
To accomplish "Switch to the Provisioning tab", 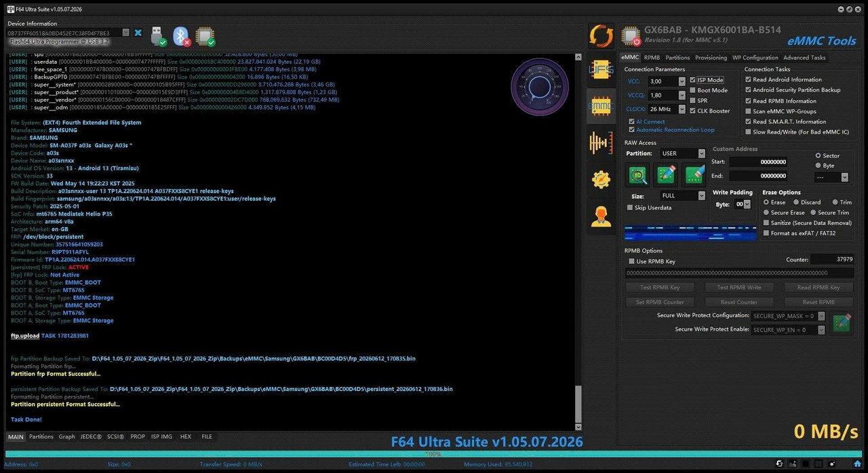I will coord(711,58).
